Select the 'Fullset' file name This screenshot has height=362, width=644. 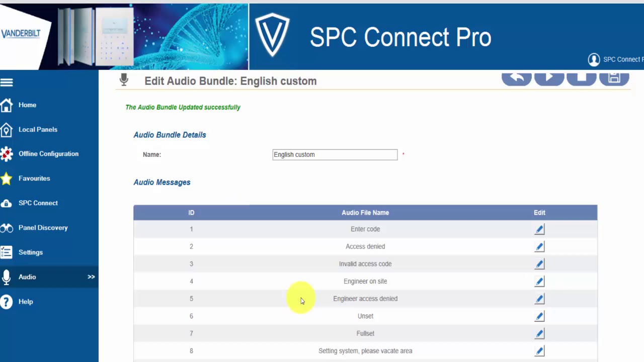point(365,333)
